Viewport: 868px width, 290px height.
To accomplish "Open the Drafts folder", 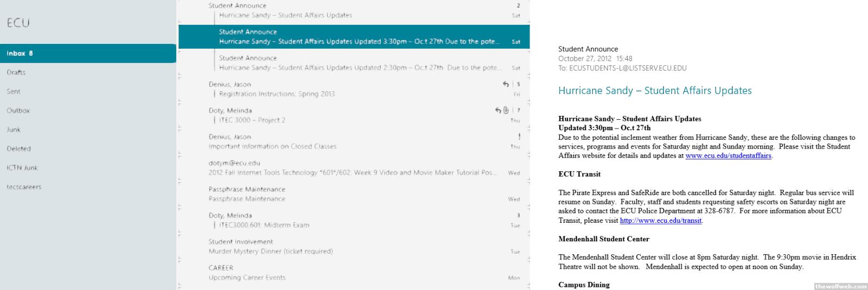I will pyautogui.click(x=16, y=73).
